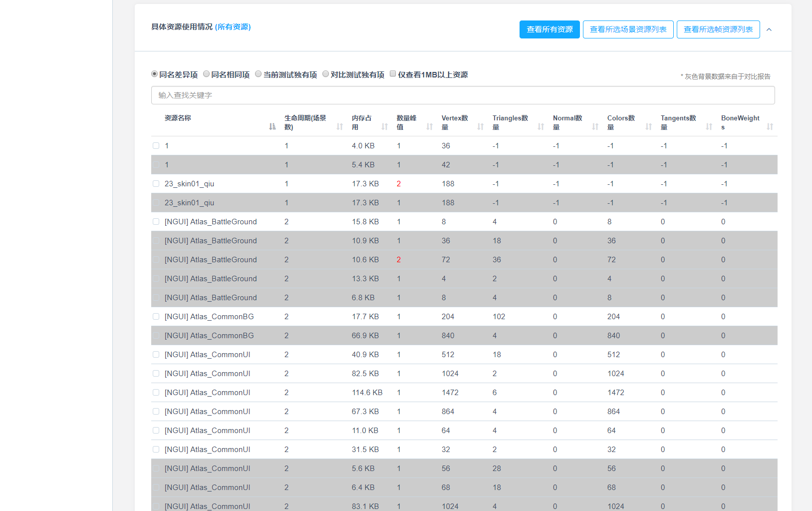Enable 仅查看1MB以上资源 checkbox

(x=393, y=74)
